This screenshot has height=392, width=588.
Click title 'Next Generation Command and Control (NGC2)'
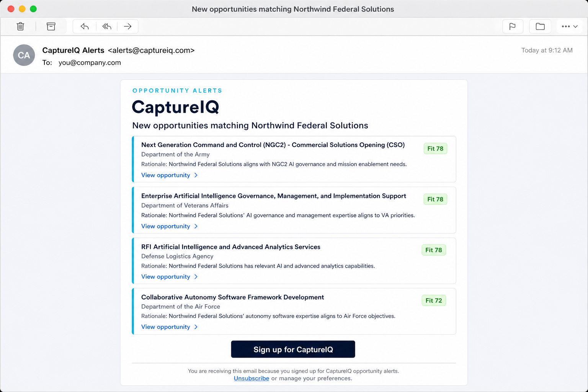point(214,145)
